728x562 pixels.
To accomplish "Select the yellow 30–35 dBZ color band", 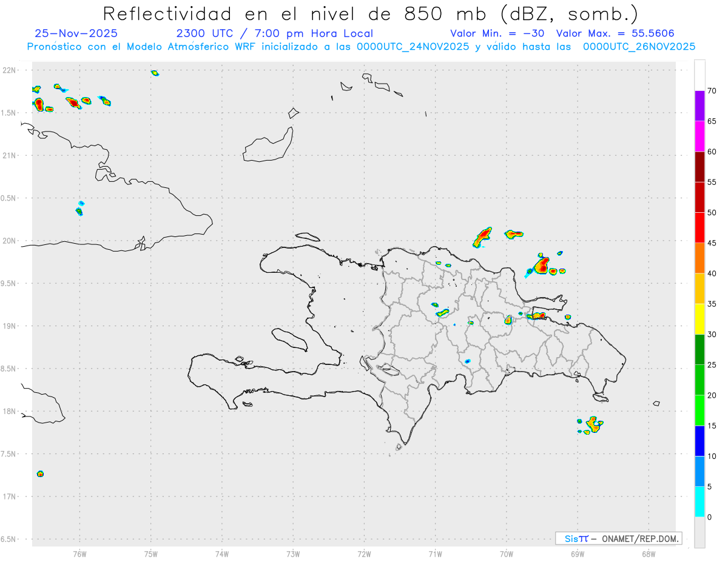I will tap(699, 319).
